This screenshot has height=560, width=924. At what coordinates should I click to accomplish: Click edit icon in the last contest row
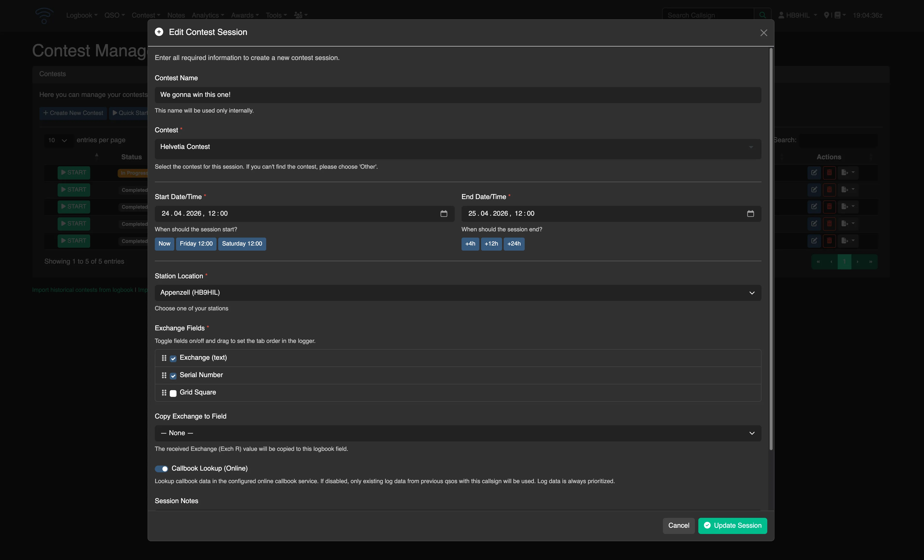point(814,241)
